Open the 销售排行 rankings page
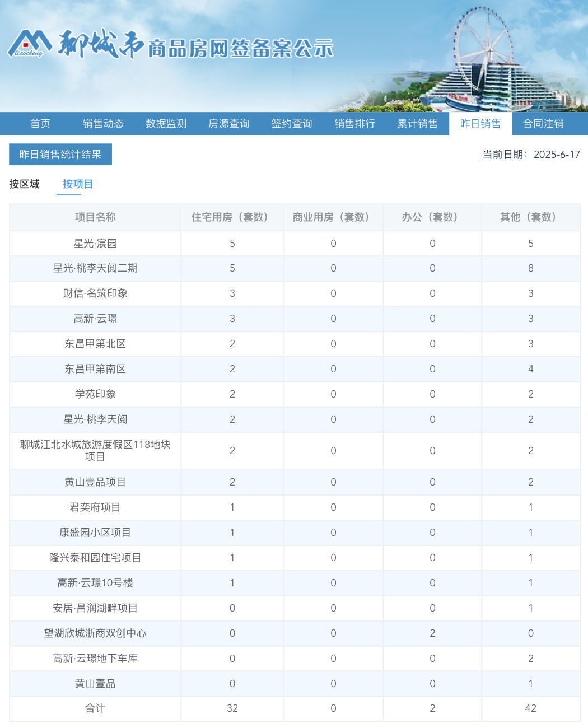This screenshot has height=728, width=588. pos(354,123)
